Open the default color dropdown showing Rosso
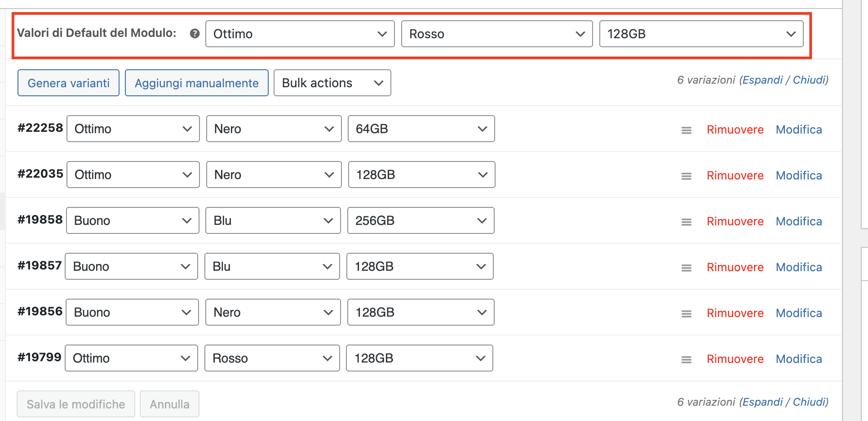 [x=497, y=34]
